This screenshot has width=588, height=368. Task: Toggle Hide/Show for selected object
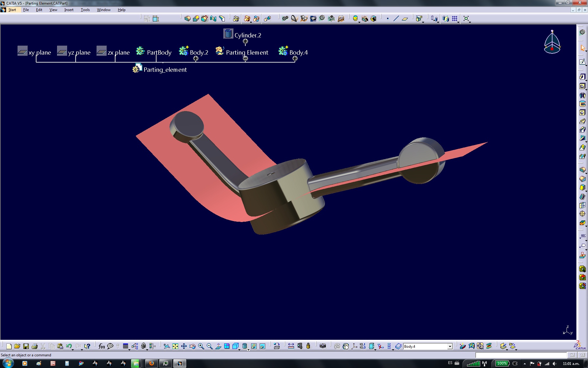(x=254, y=346)
